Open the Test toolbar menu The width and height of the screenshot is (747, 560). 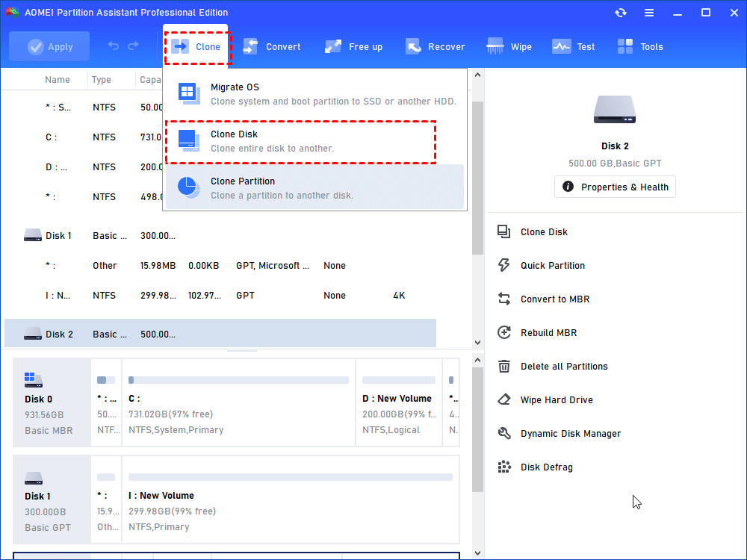573,46
